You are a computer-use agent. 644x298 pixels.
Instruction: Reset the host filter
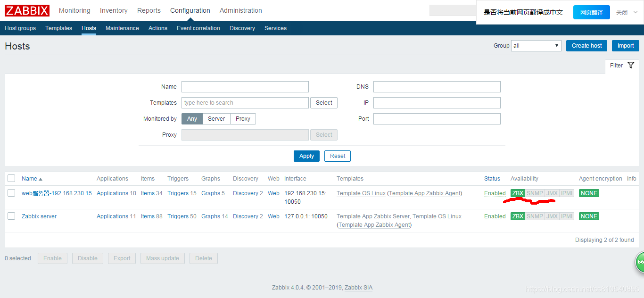(x=338, y=156)
